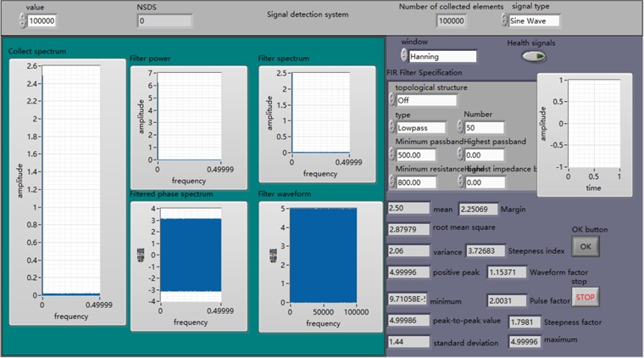Click the Filter waveform graph
This screenshot has height=358, width=644.
pyautogui.click(x=320, y=266)
